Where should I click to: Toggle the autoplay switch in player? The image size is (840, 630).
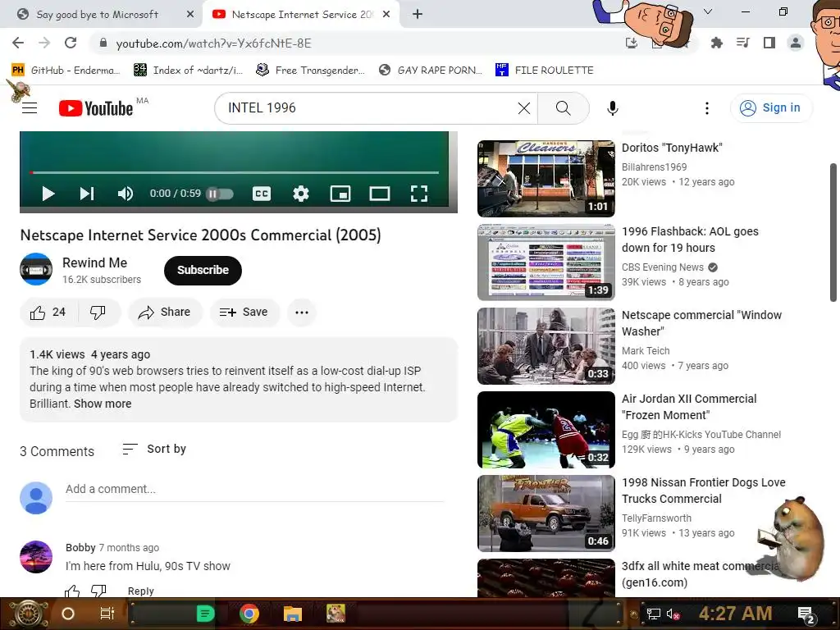(x=220, y=194)
